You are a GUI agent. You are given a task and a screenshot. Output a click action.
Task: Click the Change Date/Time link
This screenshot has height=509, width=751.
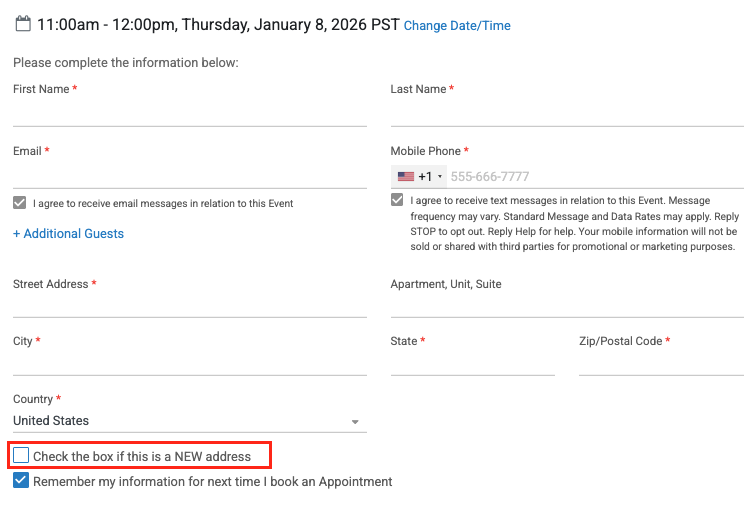[x=457, y=26]
